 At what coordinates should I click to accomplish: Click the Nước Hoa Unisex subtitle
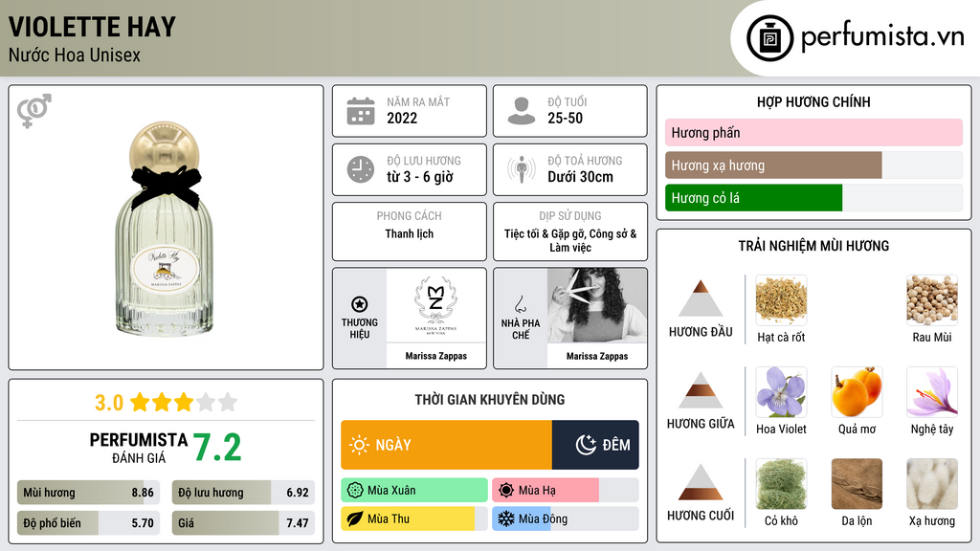[x=75, y=55]
